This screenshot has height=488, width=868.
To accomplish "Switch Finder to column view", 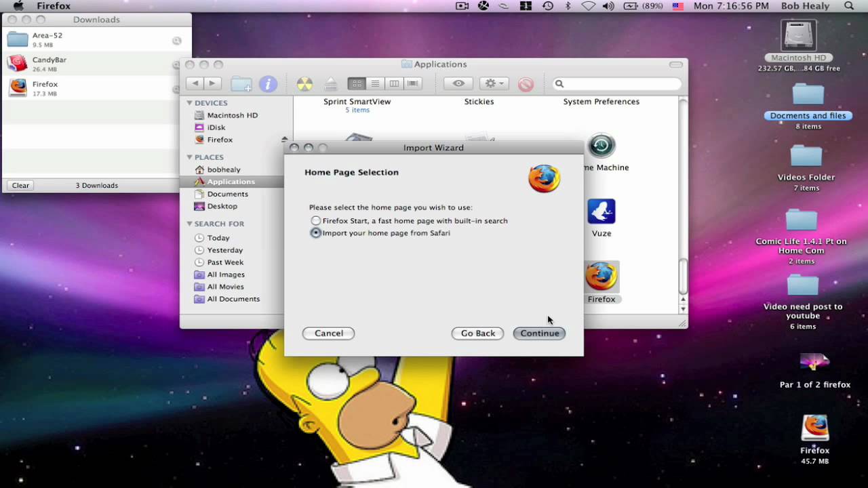I will 394,83.
